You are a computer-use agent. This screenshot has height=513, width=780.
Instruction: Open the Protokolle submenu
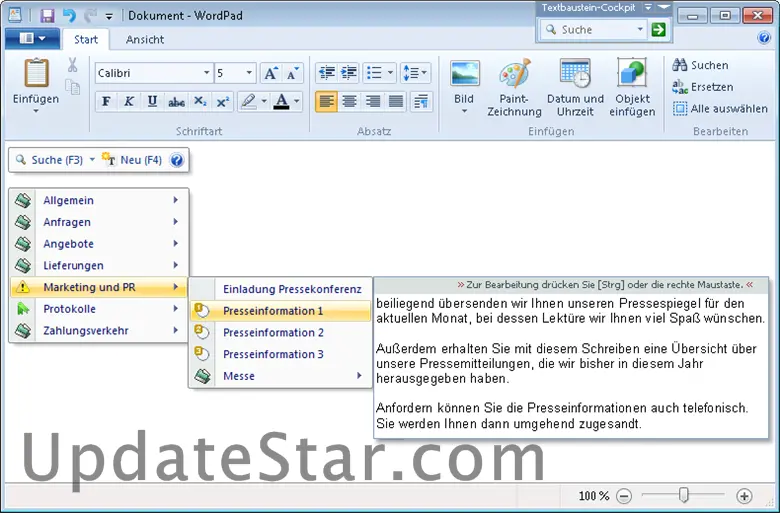pyautogui.click(x=98, y=309)
